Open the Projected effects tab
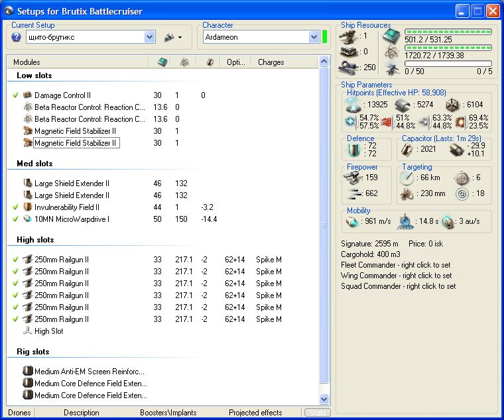504x420 pixels. click(x=255, y=413)
